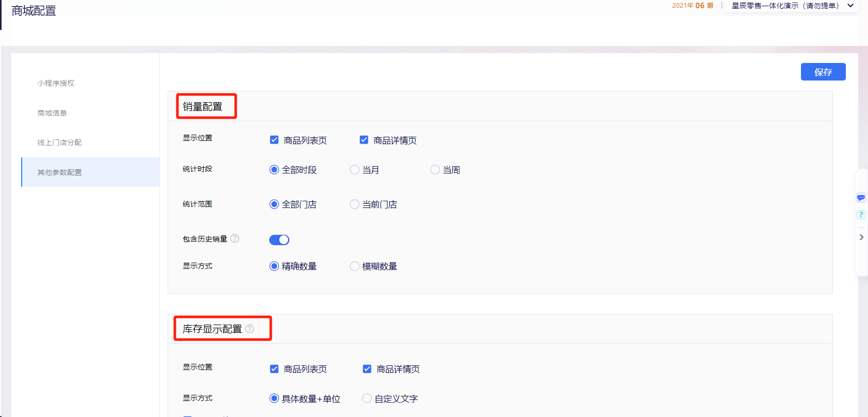Uncheck 商品列表页 under 销量配置

[274, 140]
